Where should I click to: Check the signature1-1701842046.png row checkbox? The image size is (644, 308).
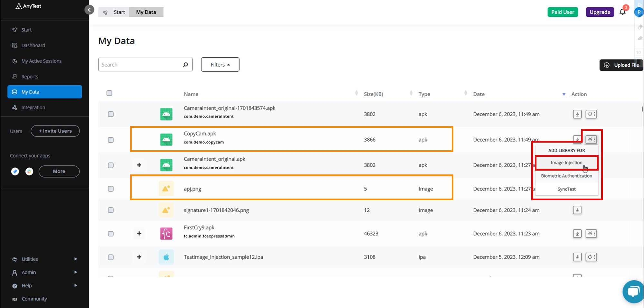point(111,210)
